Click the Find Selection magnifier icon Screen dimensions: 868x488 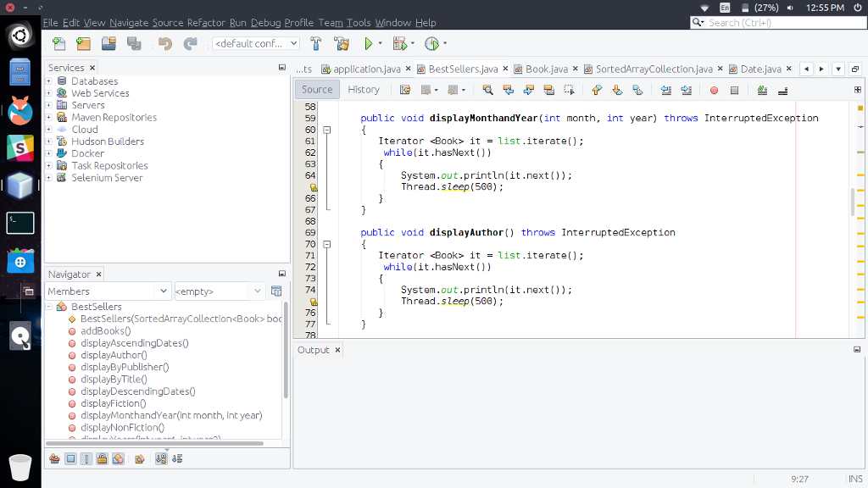pos(487,90)
